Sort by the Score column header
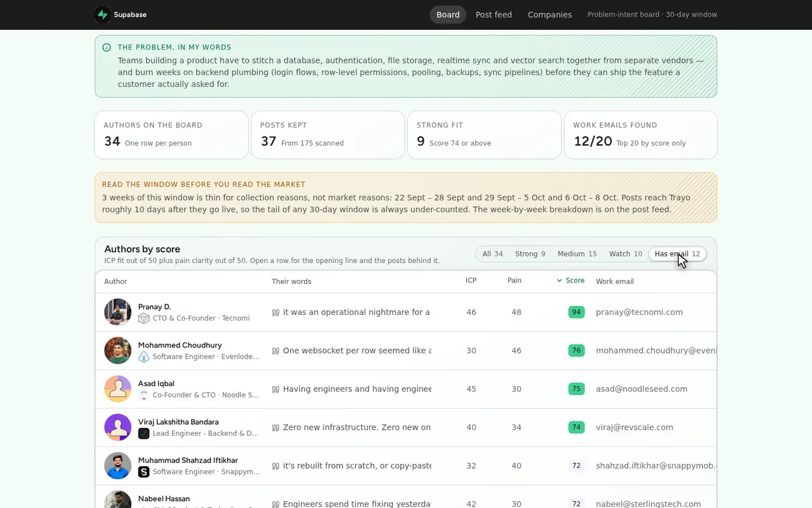 click(x=571, y=281)
